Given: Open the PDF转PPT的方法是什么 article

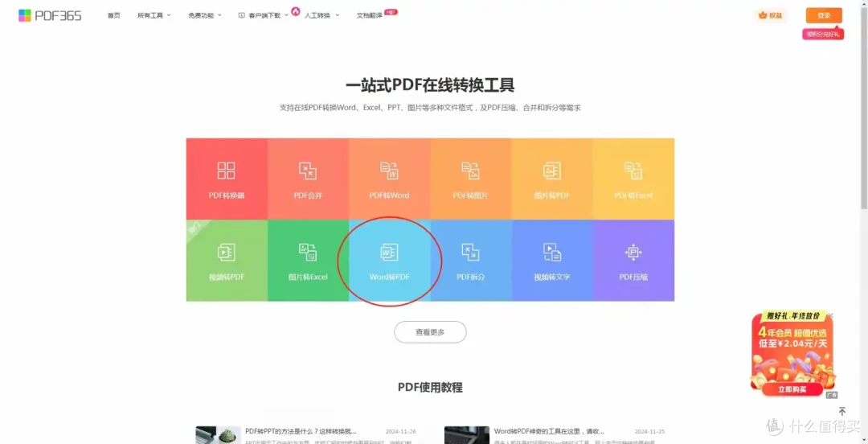Looking at the screenshot, I should click(x=301, y=430).
